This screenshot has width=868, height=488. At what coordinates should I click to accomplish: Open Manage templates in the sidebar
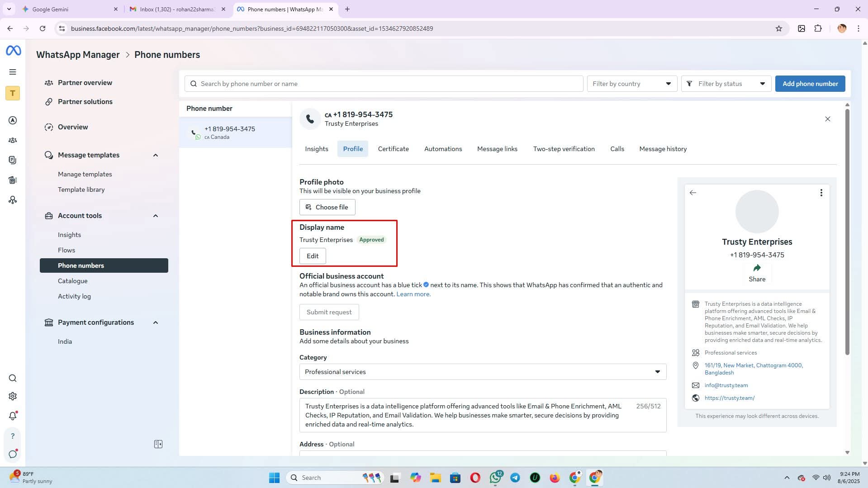85,174
